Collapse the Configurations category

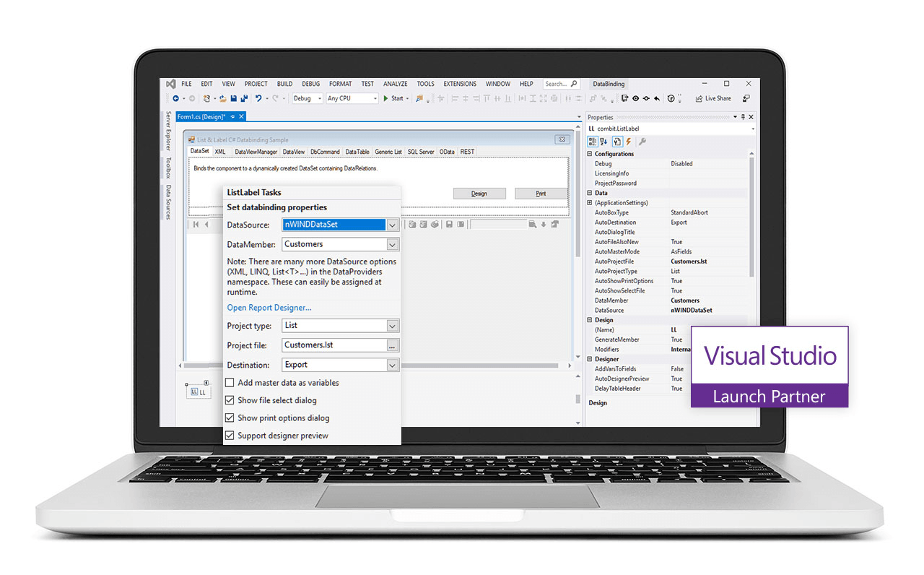click(590, 154)
